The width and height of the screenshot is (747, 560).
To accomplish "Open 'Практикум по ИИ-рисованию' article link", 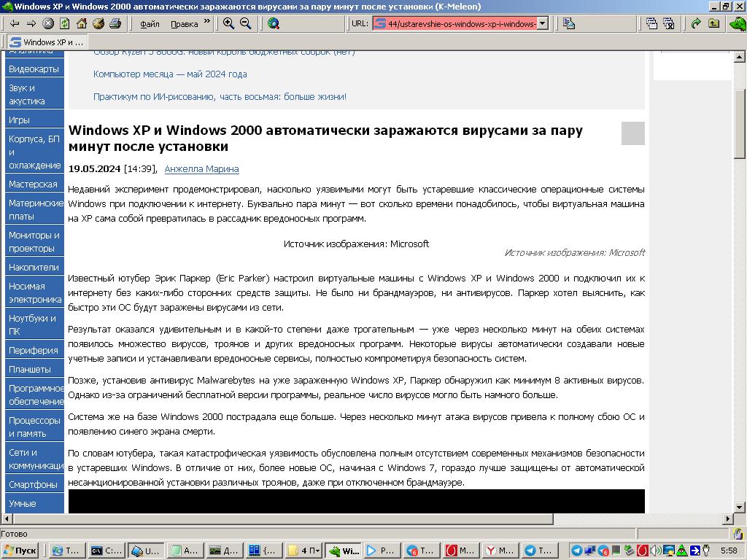I will point(220,97).
